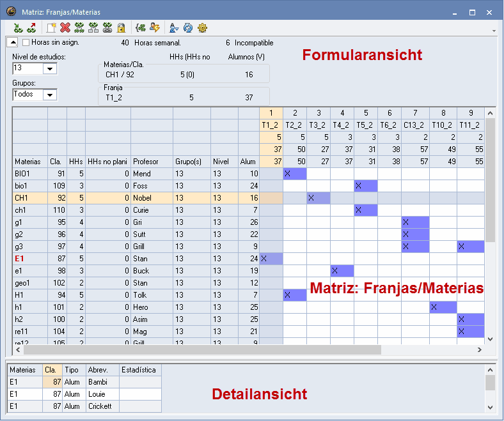Click the Materias column header in matrix
Image resolution: width=504 pixels, height=421 pixels.
30,162
